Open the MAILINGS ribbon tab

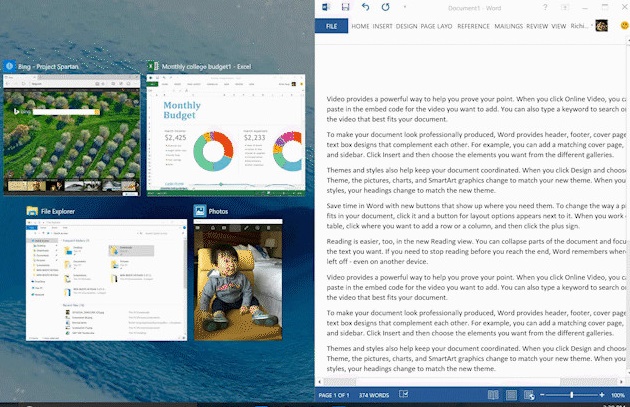pos(508,26)
